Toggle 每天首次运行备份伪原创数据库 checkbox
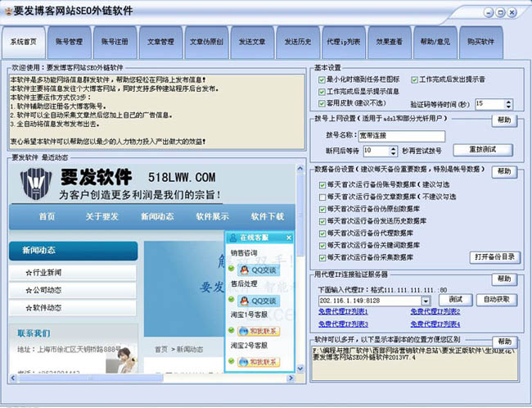 (322, 209)
